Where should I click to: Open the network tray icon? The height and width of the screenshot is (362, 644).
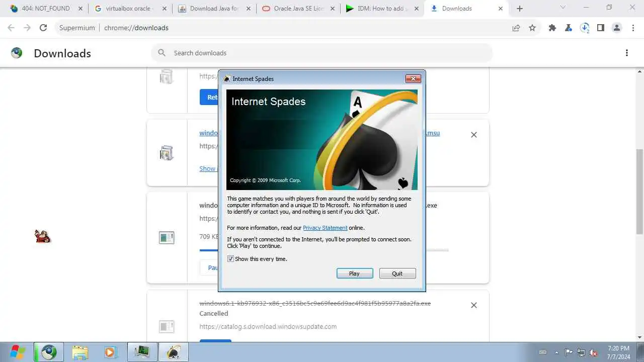click(581, 352)
